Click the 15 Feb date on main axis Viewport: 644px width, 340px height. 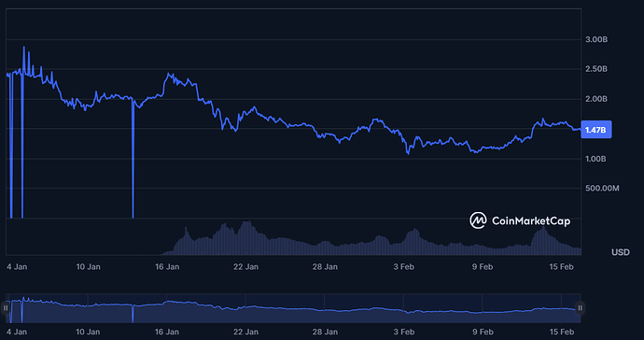(562, 267)
